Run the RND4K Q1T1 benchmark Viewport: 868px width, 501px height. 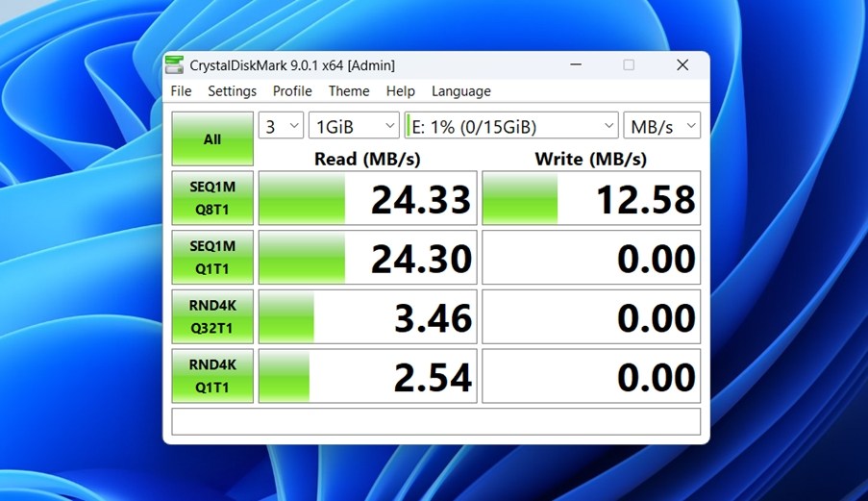point(212,376)
